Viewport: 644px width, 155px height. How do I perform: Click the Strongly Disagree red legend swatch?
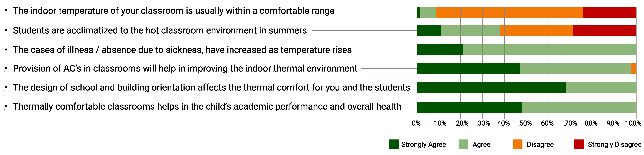[579, 144]
